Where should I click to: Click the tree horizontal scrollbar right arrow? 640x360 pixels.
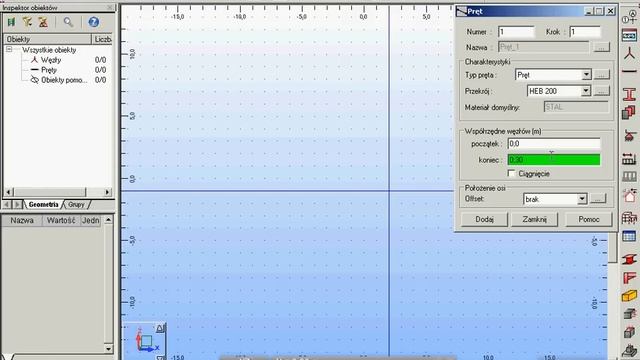(x=107, y=192)
